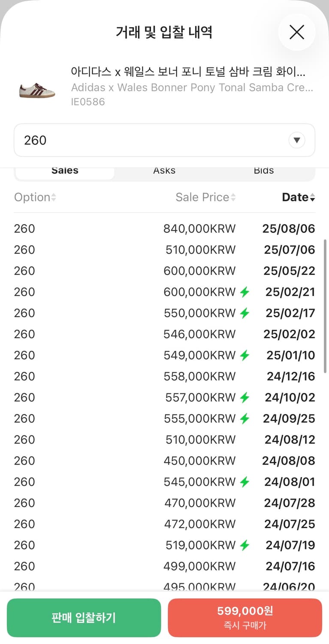Sort the list by Option column
This screenshot has width=329, height=644.
click(x=35, y=197)
